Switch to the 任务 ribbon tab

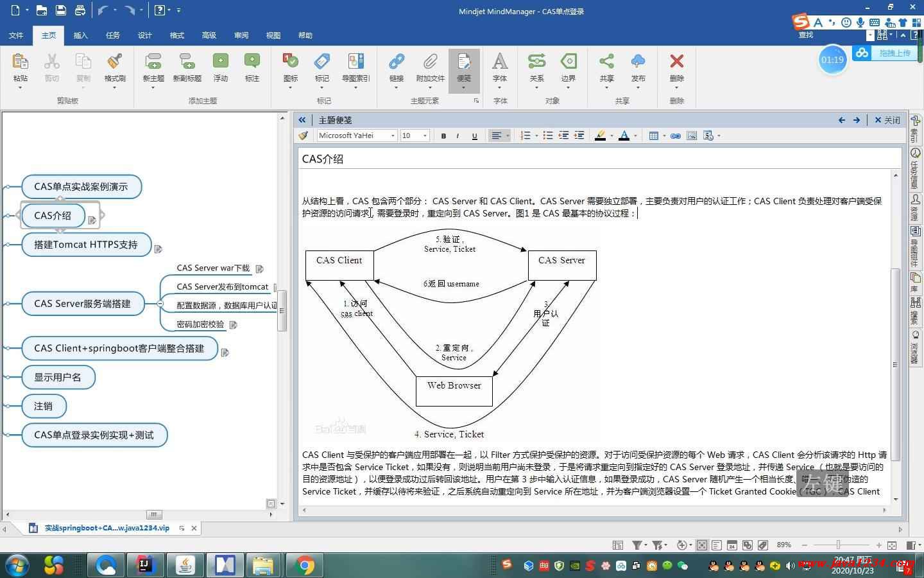(x=113, y=35)
